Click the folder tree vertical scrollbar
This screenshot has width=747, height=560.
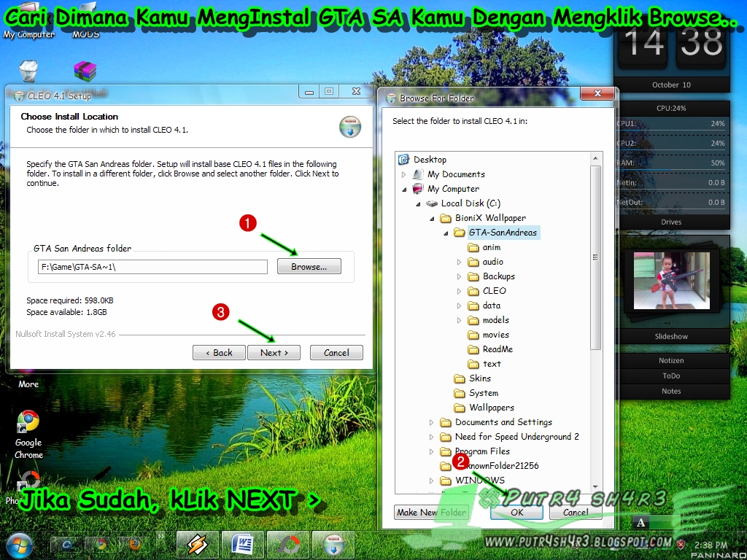click(595, 257)
